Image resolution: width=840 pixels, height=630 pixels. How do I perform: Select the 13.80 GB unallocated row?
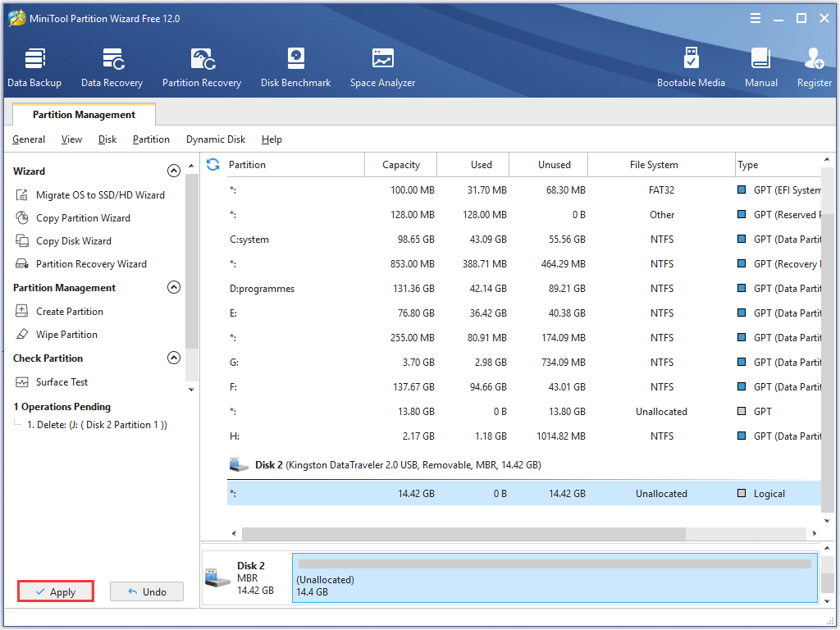[524, 412]
